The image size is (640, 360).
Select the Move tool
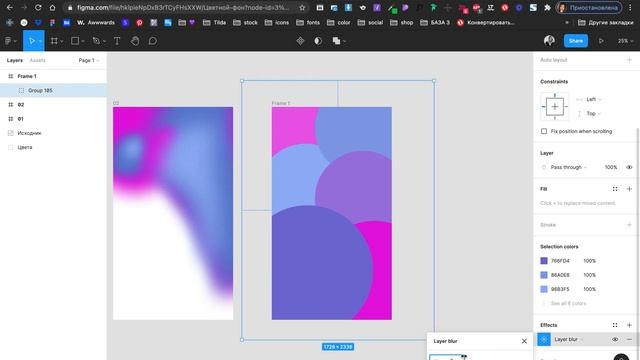tap(31, 41)
